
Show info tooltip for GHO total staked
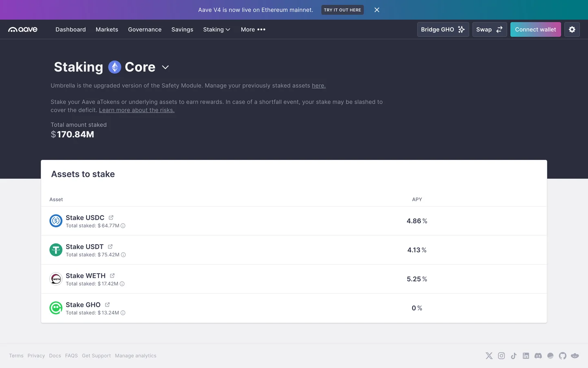click(x=123, y=313)
